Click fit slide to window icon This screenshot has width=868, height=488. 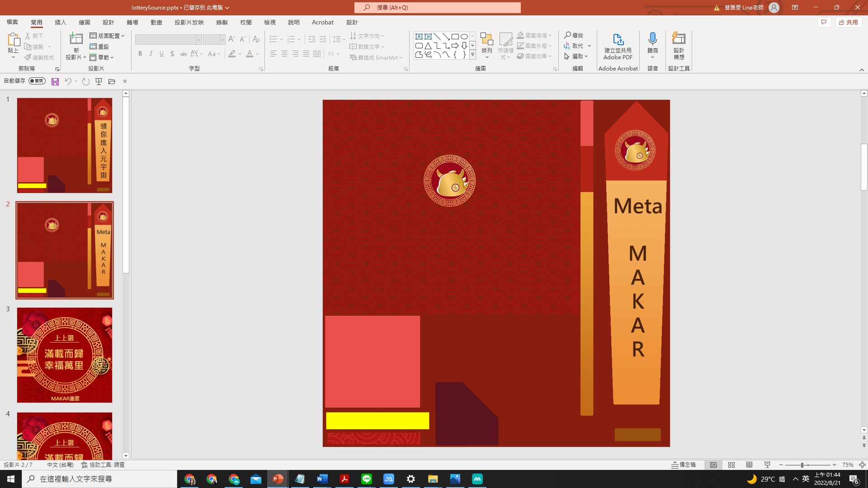[x=862, y=465]
